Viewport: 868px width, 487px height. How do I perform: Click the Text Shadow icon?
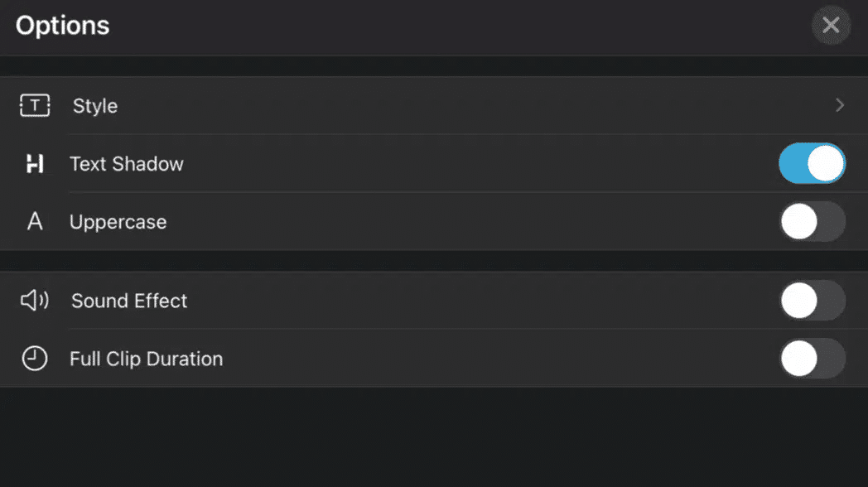click(35, 164)
